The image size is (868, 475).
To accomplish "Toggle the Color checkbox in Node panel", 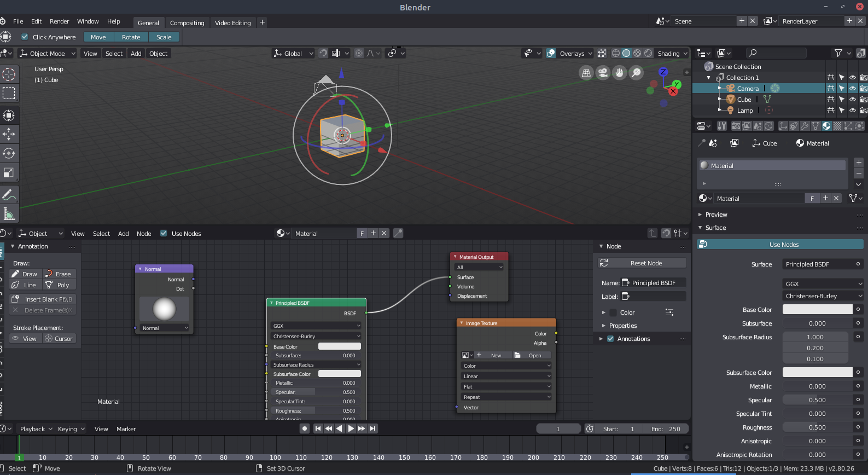I will point(613,312).
